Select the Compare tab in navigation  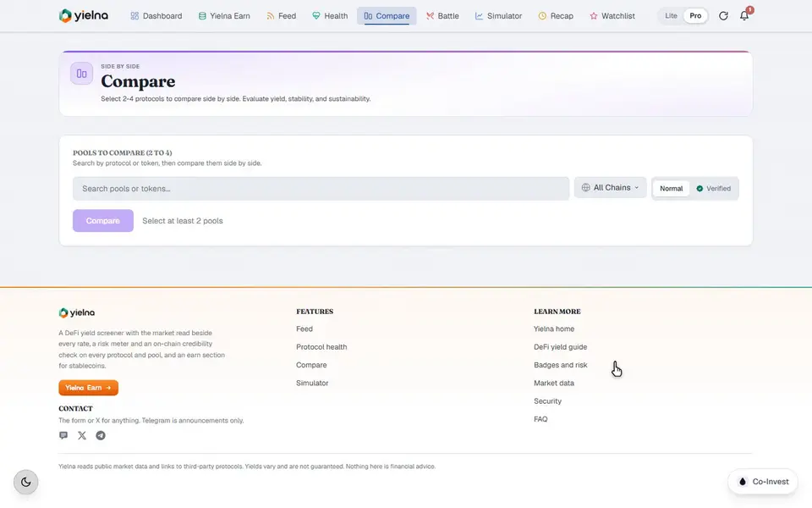tap(387, 15)
